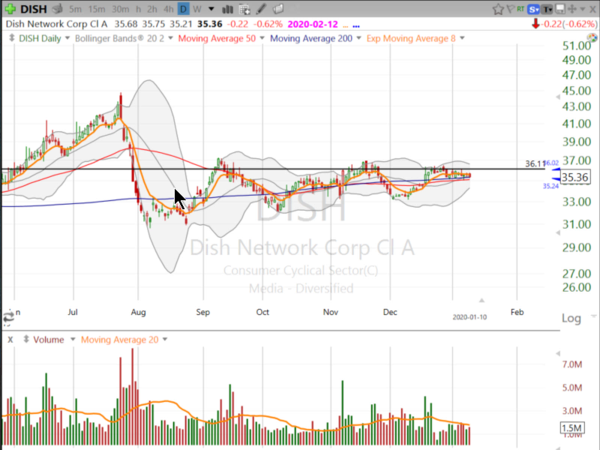Select the pencil drawing tools icon
Viewport: 600px width, 450px height.
point(262,9)
